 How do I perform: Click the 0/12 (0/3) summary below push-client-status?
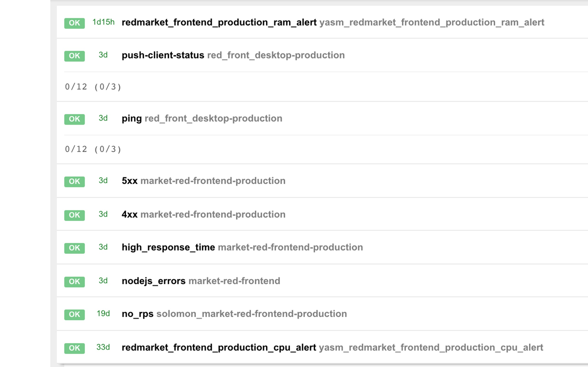click(93, 87)
